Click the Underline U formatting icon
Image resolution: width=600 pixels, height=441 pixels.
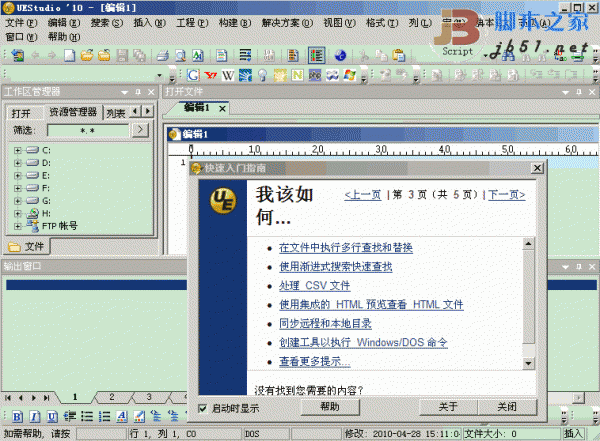click(x=52, y=417)
